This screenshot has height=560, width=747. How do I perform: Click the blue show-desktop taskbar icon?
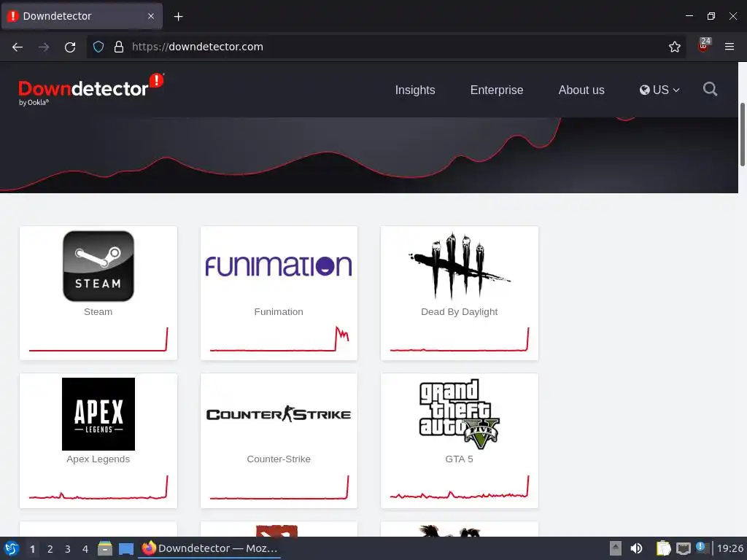pos(125,549)
